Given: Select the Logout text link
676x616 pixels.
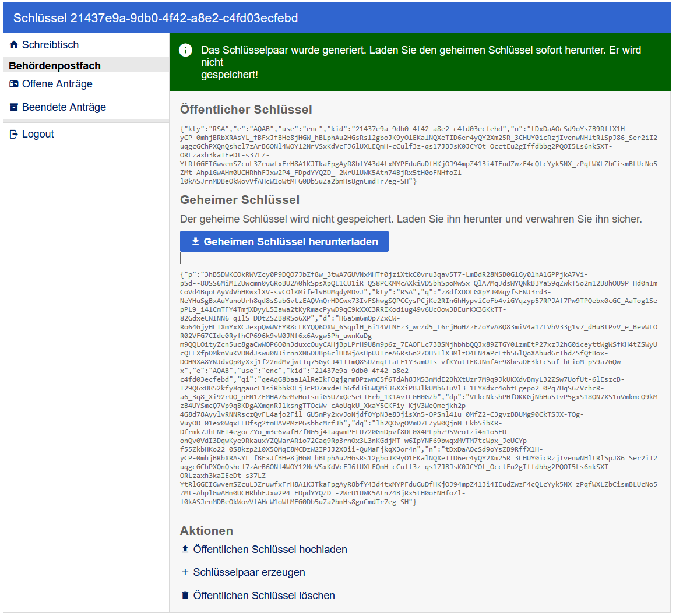Looking at the screenshot, I should (x=38, y=134).
